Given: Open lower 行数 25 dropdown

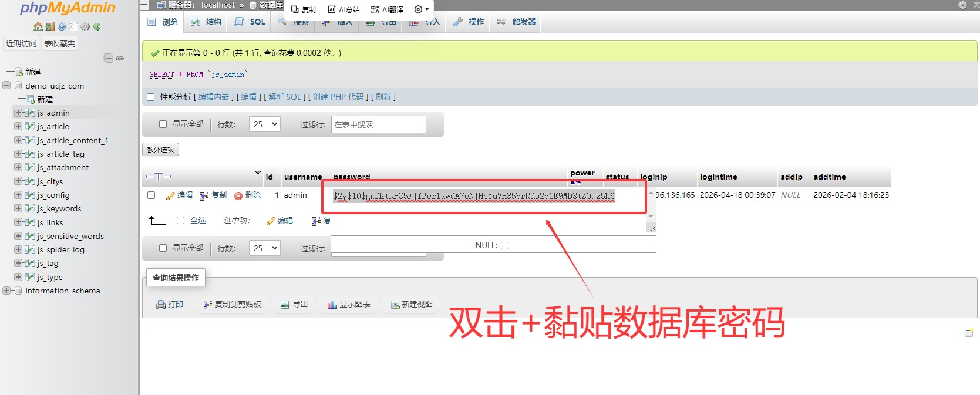Looking at the screenshot, I should point(264,248).
